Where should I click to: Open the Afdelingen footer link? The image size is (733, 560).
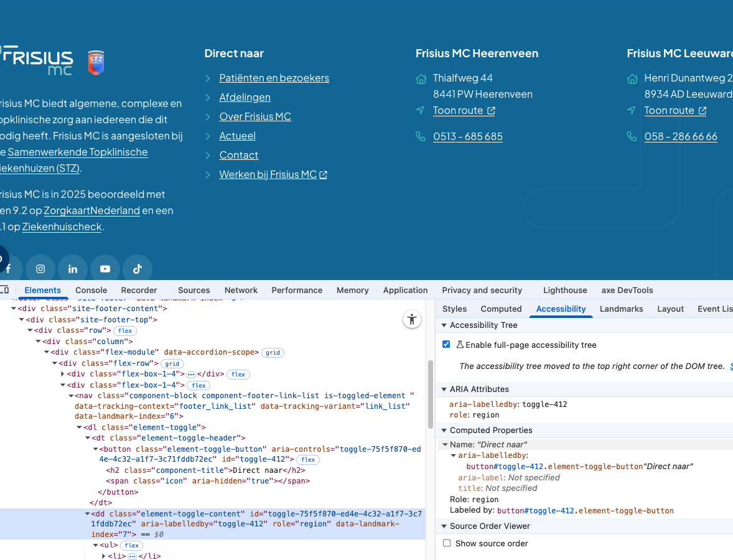coord(245,97)
